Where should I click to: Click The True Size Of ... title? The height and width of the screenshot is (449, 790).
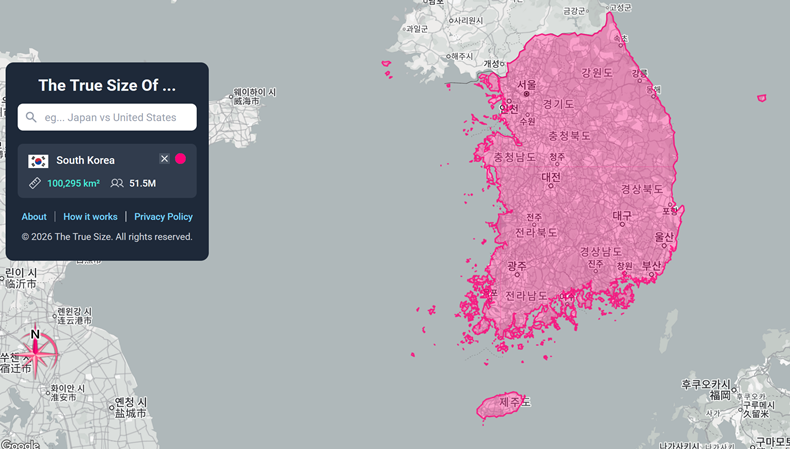[x=107, y=85]
